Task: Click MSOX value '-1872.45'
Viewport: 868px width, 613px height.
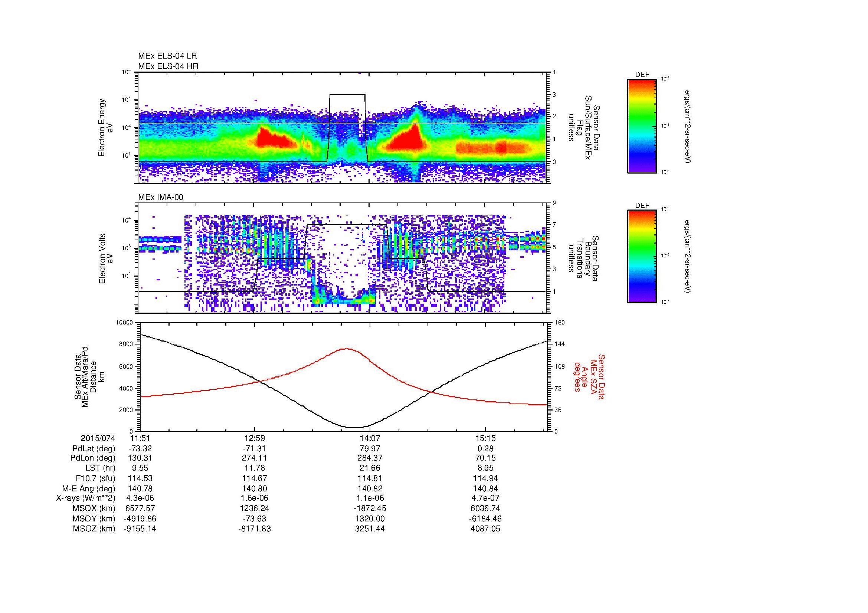Action: pos(370,508)
